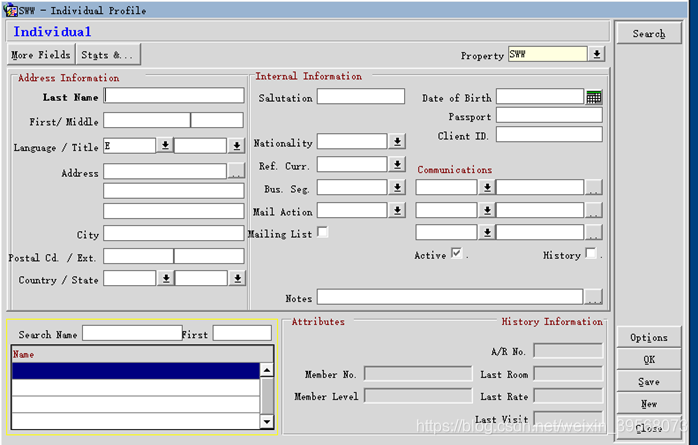Click the A/R No. field
The width and height of the screenshot is (698, 445).
[568, 351]
